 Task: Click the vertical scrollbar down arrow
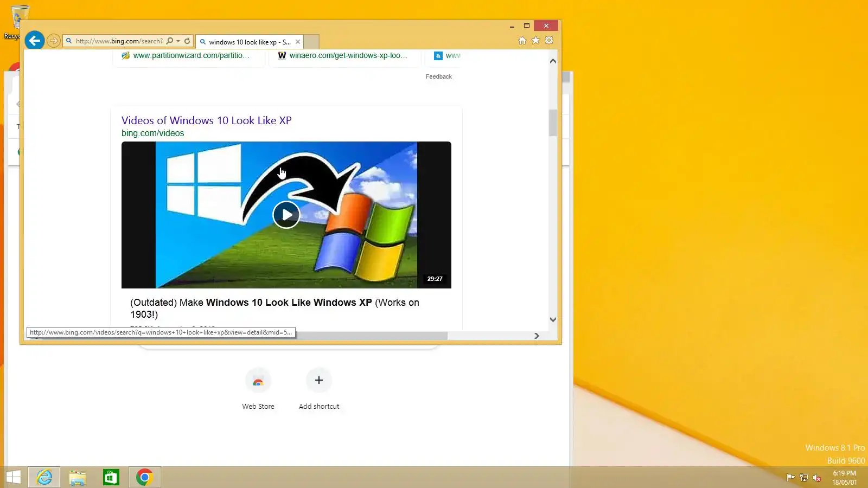tap(553, 320)
